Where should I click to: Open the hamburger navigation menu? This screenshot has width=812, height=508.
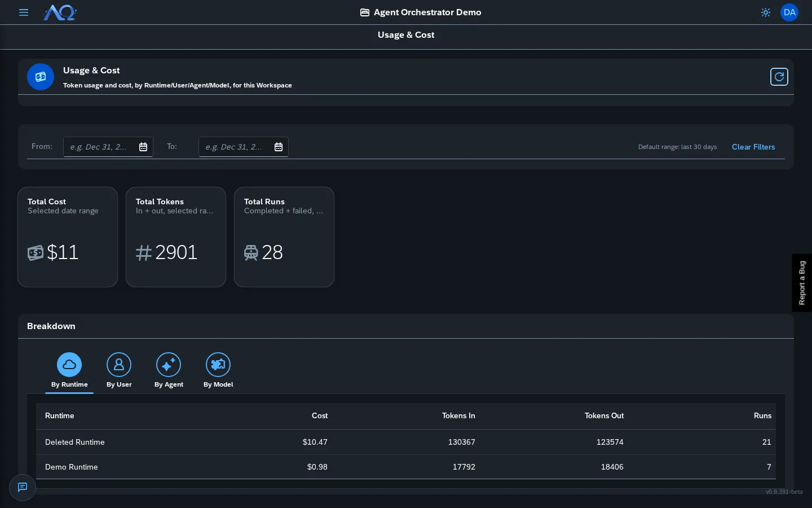24,12
